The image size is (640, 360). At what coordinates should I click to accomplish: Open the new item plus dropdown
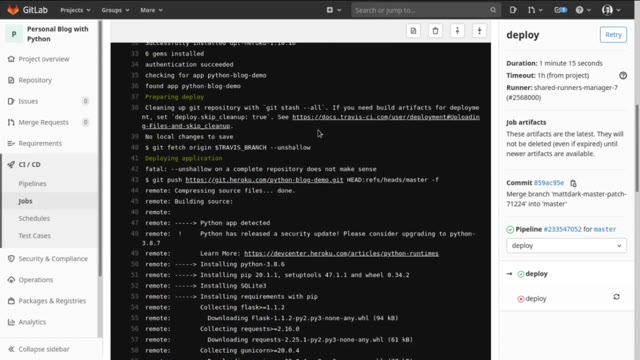[333, 10]
